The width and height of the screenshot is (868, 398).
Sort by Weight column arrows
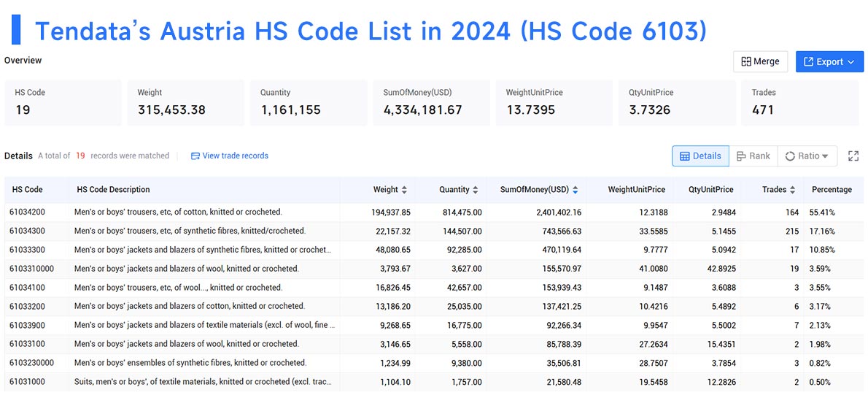[x=404, y=190]
